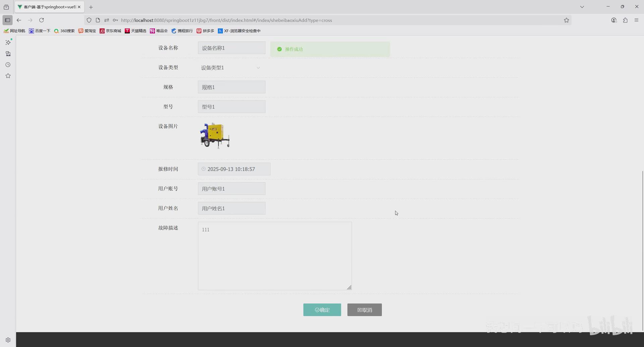
Task: Open sidebar settings gear at bottom left
Action: click(x=8, y=340)
